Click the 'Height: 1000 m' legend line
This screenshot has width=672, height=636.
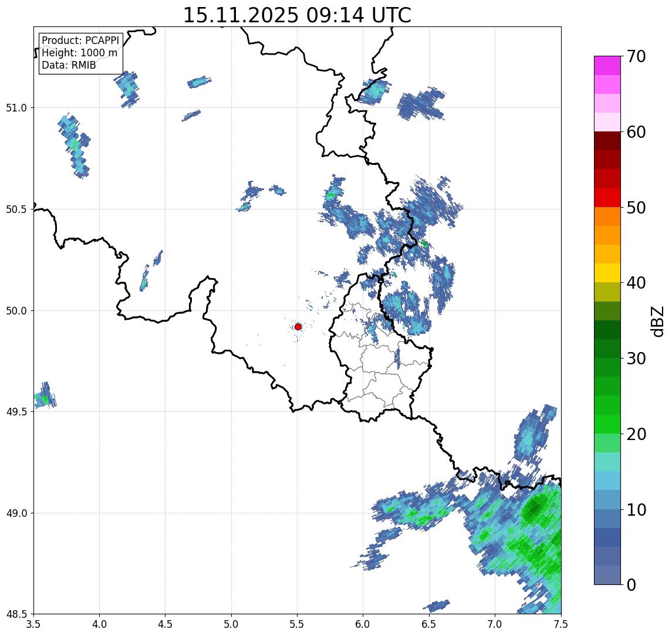click(x=79, y=53)
